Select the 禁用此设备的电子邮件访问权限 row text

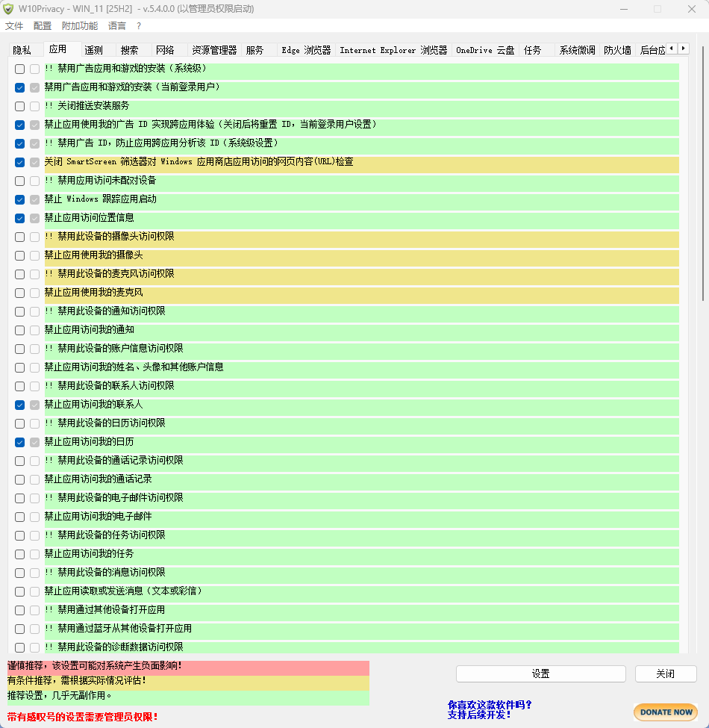point(113,498)
